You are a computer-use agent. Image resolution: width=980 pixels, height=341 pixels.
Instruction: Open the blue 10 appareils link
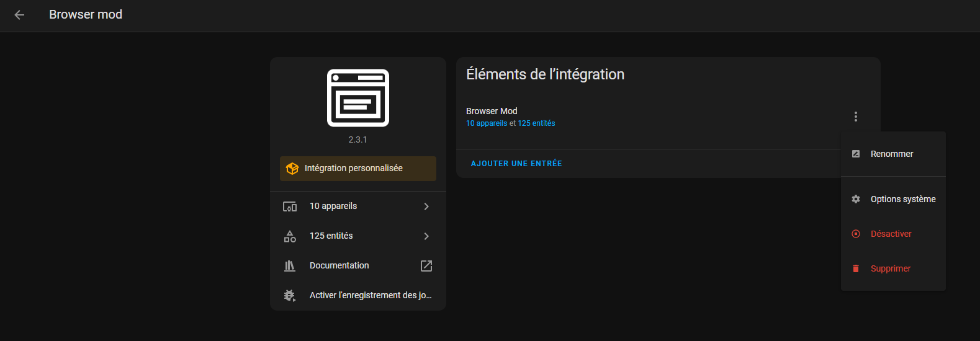click(487, 123)
